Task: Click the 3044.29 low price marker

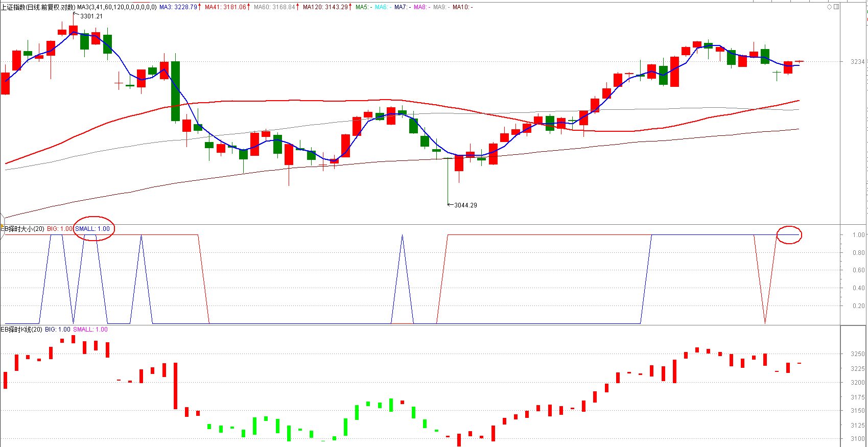Action: coord(465,205)
